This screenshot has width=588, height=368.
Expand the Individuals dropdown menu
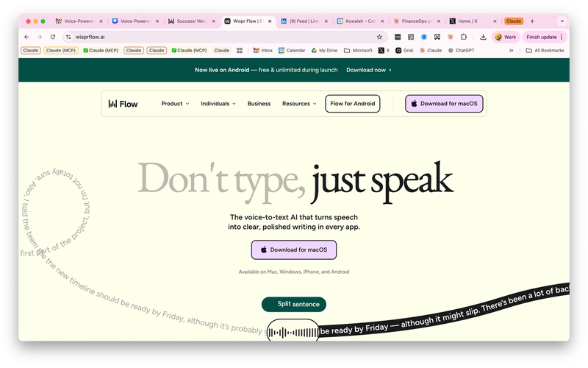pyautogui.click(x=218, y=104)
